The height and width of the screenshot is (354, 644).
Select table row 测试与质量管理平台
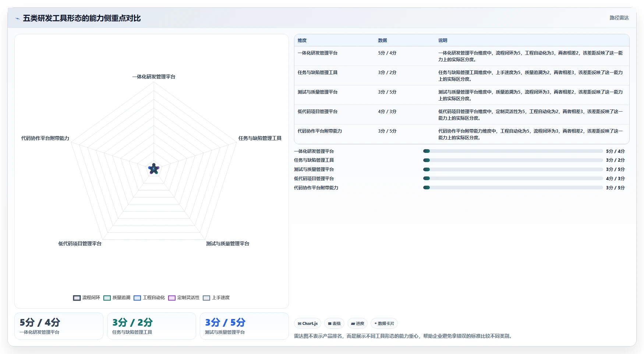pos(462,95)
